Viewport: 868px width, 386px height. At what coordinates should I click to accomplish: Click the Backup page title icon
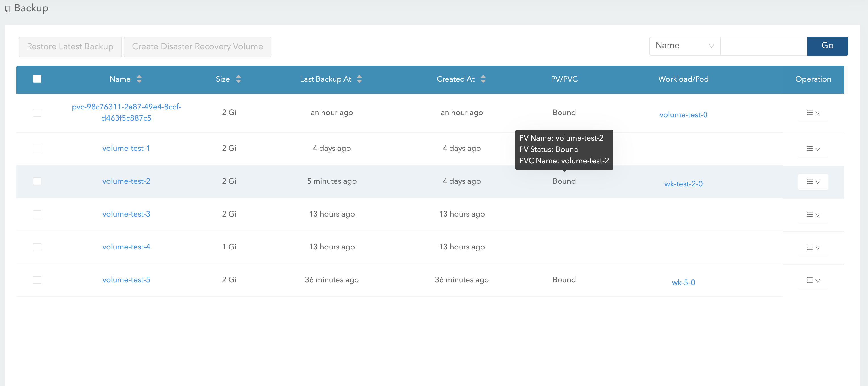(8, 9)
